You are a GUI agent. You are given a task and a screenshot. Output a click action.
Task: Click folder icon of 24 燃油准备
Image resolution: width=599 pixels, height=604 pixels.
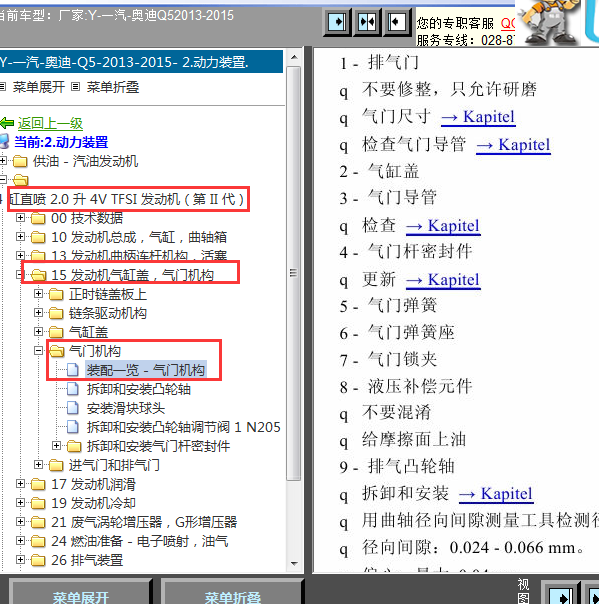tap(38, 541)
